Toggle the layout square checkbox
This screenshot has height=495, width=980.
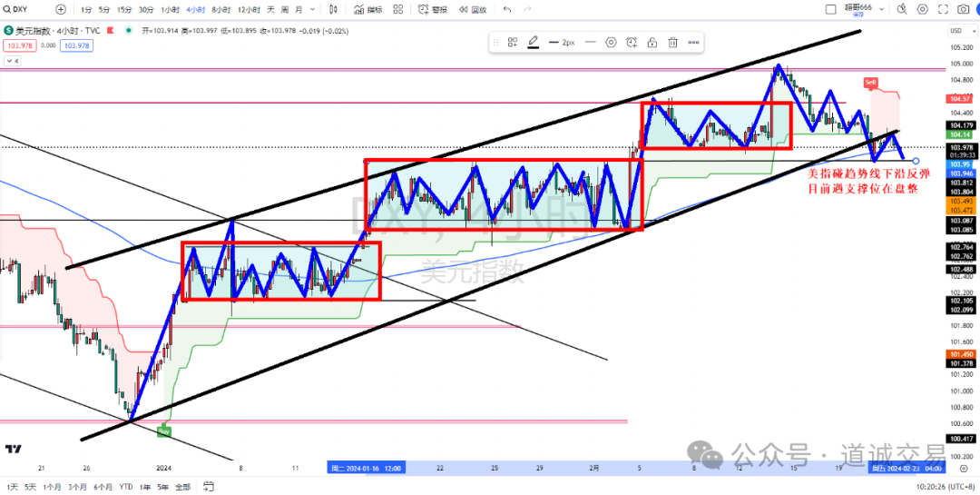pos(830,9)
